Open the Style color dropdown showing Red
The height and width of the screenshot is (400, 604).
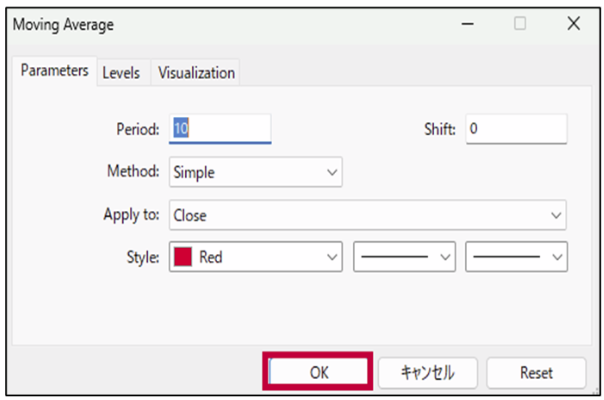click(x=255, y=257)
